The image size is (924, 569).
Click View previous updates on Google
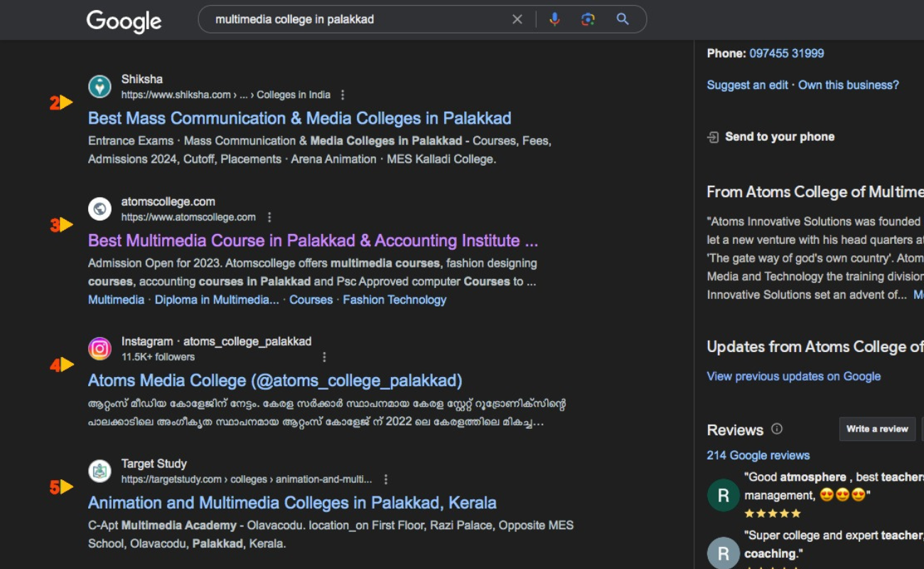pyautogui.click(x=794, y=376)
